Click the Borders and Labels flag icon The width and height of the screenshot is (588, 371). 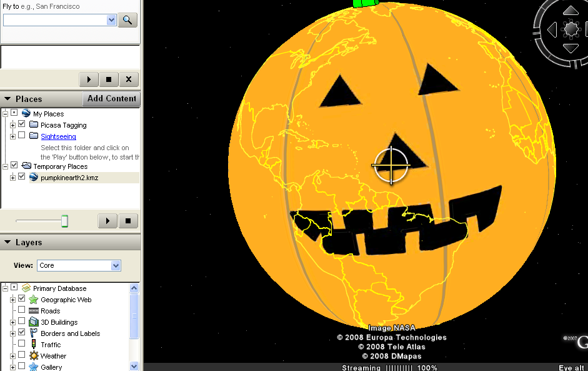pos(34,333)
